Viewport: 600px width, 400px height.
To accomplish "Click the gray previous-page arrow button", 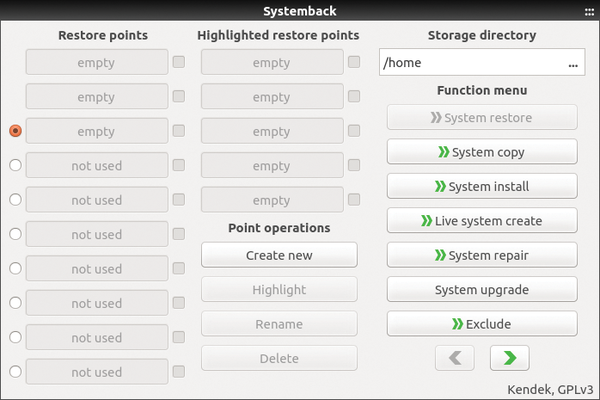I will pyautogui.click(x=455, y=358).
